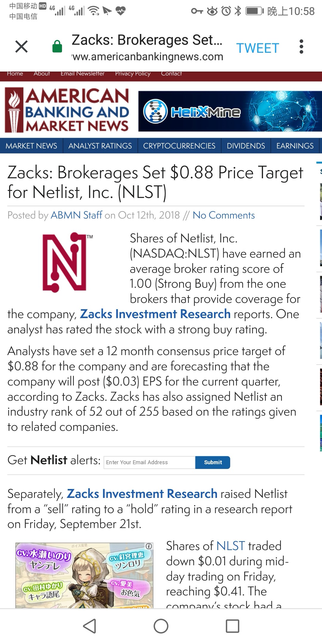Tap the Submit button for Netlist alerts
The width and height of the screenshot is (322, 644).
click(213, 462)
